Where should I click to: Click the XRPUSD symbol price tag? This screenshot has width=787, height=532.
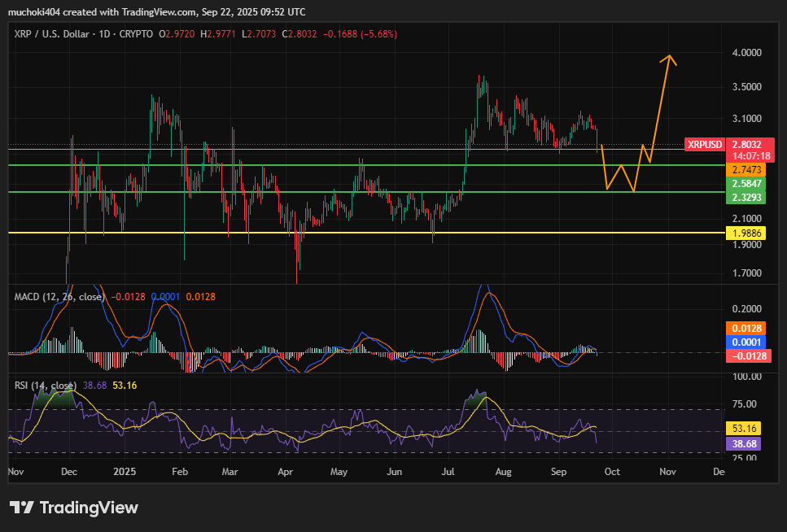704,145
